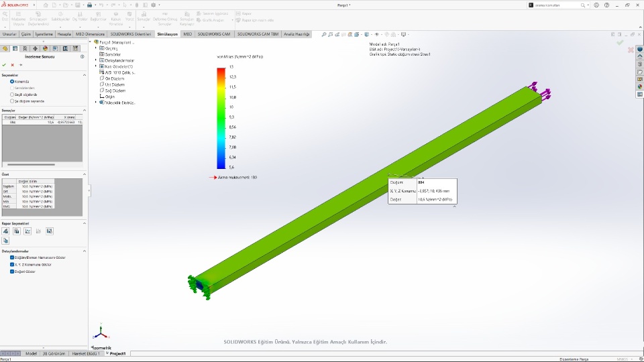Open SOLIDWORKS Eklentileri tab
Screen dimensions: 644x362
(x=131, y=34)
